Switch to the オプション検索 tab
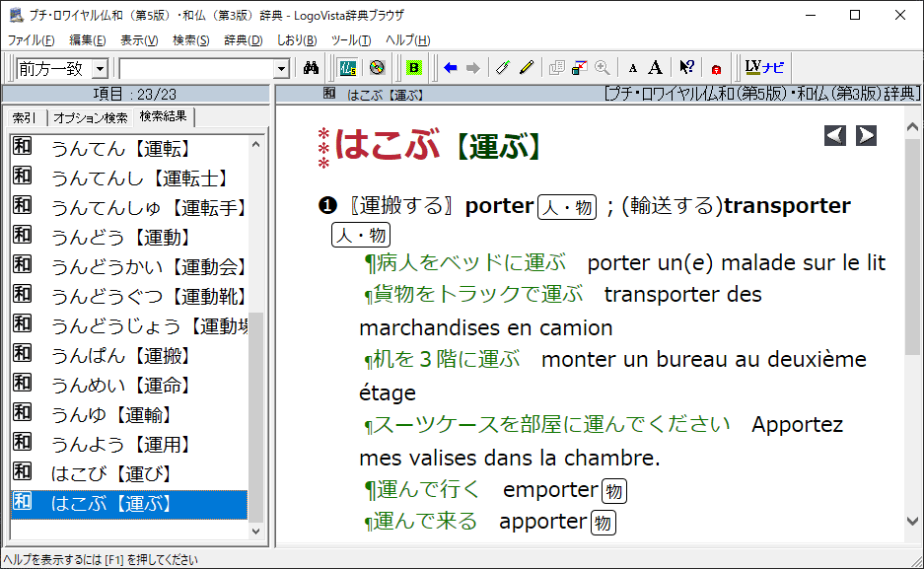Viewport: 924px width, 569px height. point(90,117)
